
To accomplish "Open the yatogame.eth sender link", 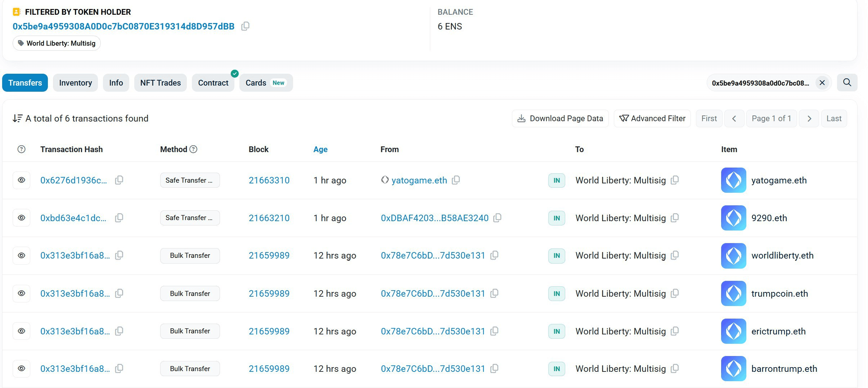I will coord(419,180).
